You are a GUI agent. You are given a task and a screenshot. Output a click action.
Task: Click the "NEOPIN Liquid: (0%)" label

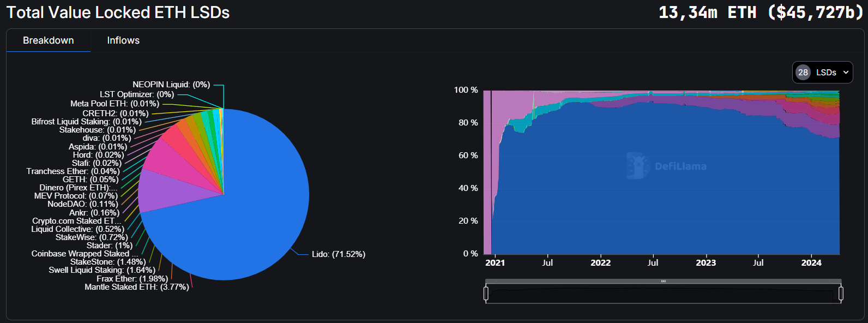[171, 85]
